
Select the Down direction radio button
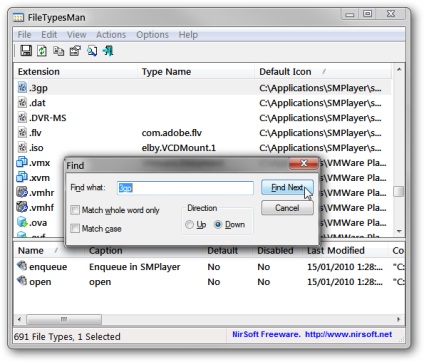coord(218,225)
